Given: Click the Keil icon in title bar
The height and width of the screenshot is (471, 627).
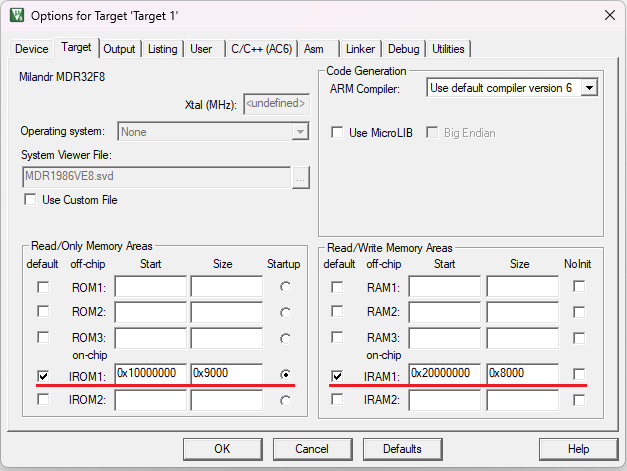Looking at the screenshot, I should (x=16, y=15).
